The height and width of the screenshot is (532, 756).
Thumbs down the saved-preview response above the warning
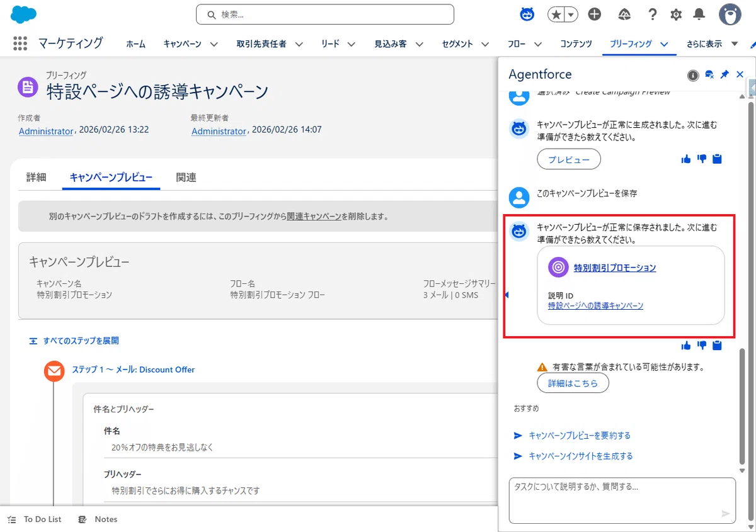[x=702, y=345]
